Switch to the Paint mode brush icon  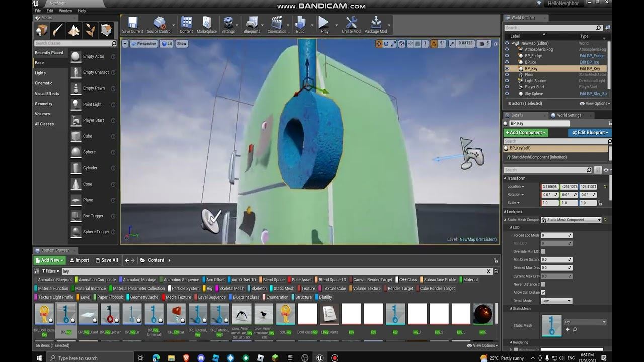pyautogui.click(x=57, y=30)
